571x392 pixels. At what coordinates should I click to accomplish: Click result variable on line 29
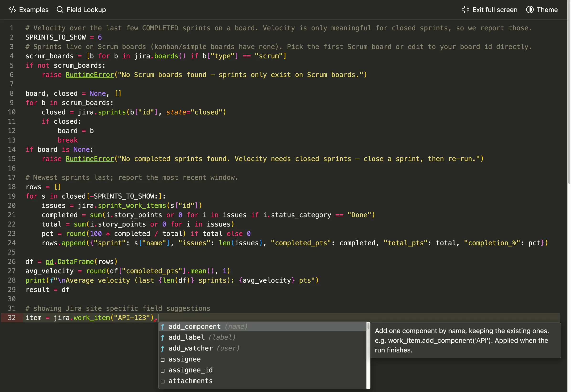click(x=38, y=290)
